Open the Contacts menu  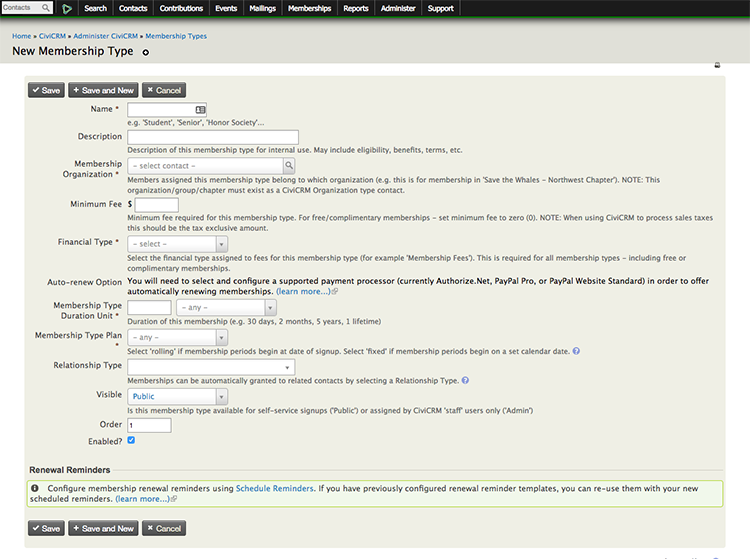(133, 8)
